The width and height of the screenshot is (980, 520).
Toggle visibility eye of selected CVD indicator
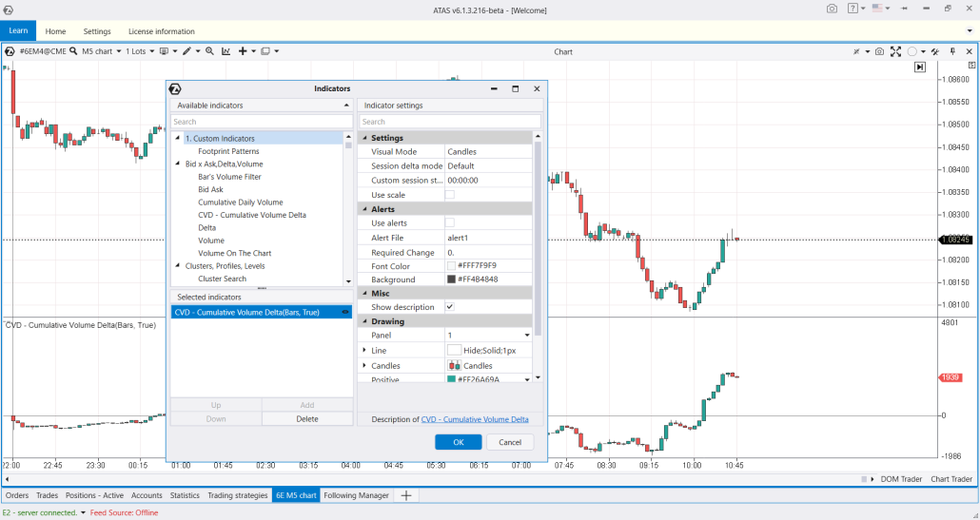click(345, 312)
